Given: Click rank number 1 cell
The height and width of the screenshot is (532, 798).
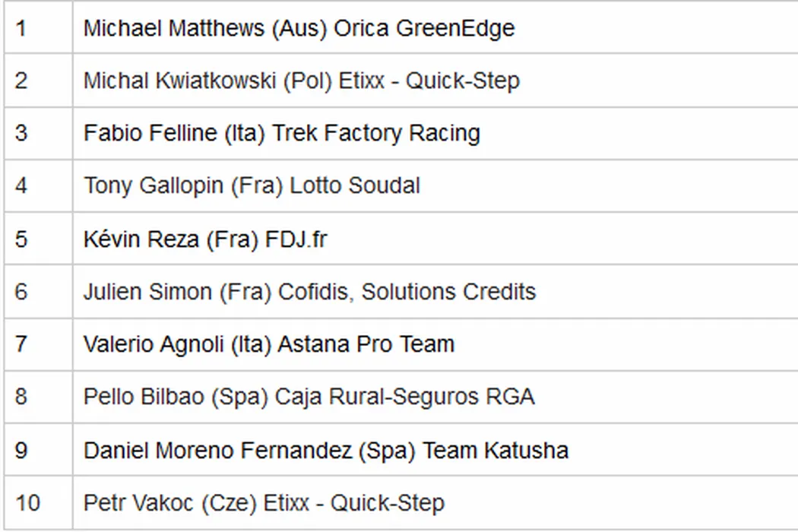Looking at the screenshot, I should pos(21,29).
